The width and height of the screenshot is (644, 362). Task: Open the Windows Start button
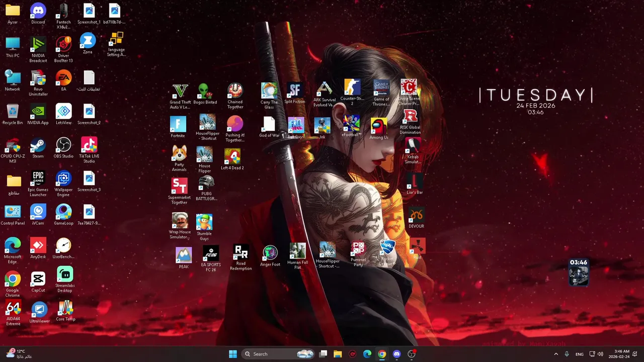click(x=232, y=354)
